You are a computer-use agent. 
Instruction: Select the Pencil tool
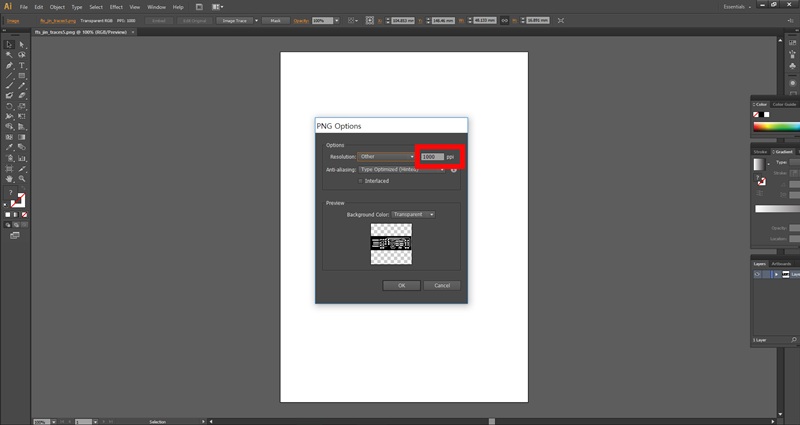coord(22,86)
